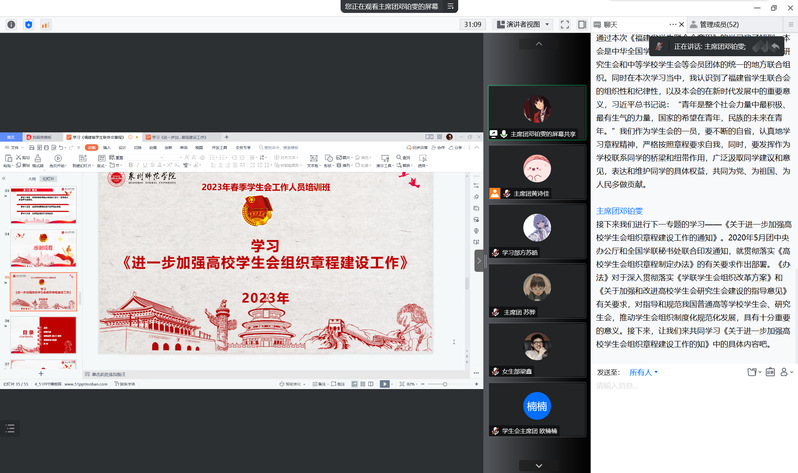
Task: Open the screen-sharing banner menu icon
Action: click(450, 6)
